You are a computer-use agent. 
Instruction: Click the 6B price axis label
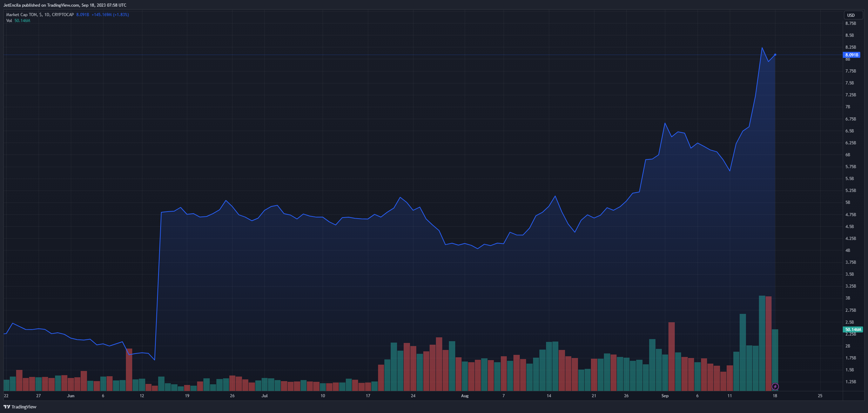click(x=848, y=155)
